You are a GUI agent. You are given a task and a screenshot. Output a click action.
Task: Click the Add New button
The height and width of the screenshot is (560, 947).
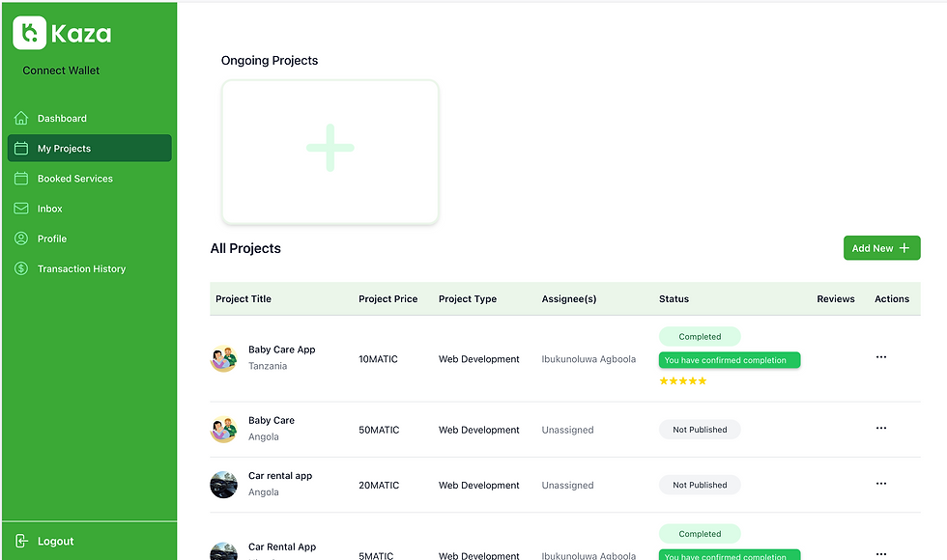coord(880,247)
